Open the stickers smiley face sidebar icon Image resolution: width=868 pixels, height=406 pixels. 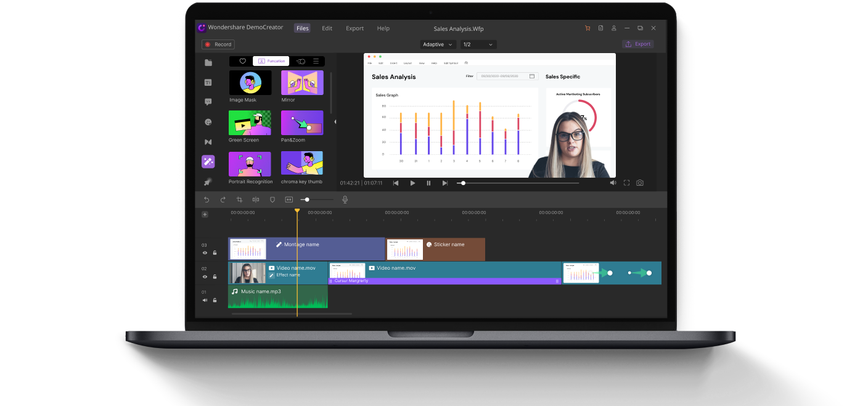tap(208, 122)
